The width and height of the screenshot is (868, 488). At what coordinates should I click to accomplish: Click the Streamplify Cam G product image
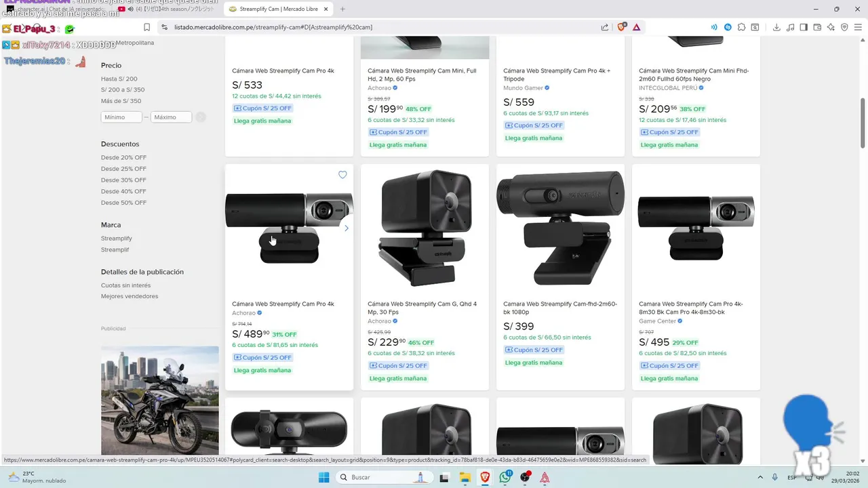pos(425,228)
